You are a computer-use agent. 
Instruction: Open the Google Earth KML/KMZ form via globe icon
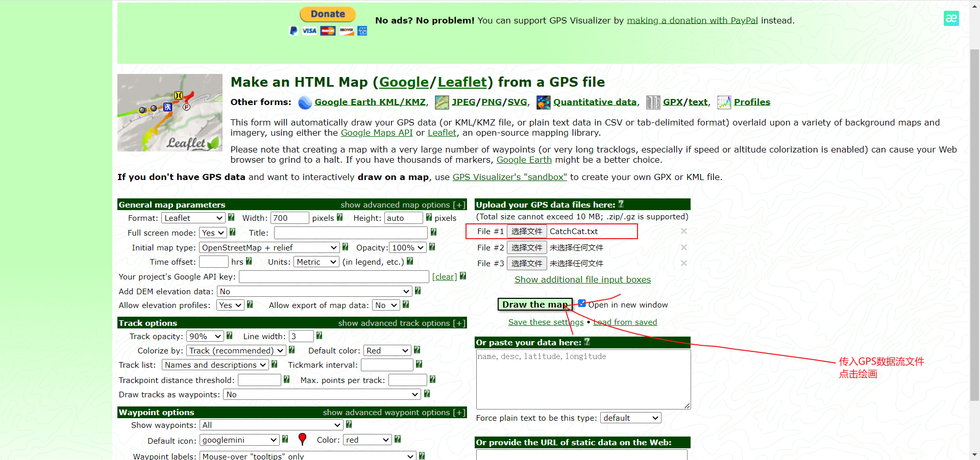tap(305, 103)
